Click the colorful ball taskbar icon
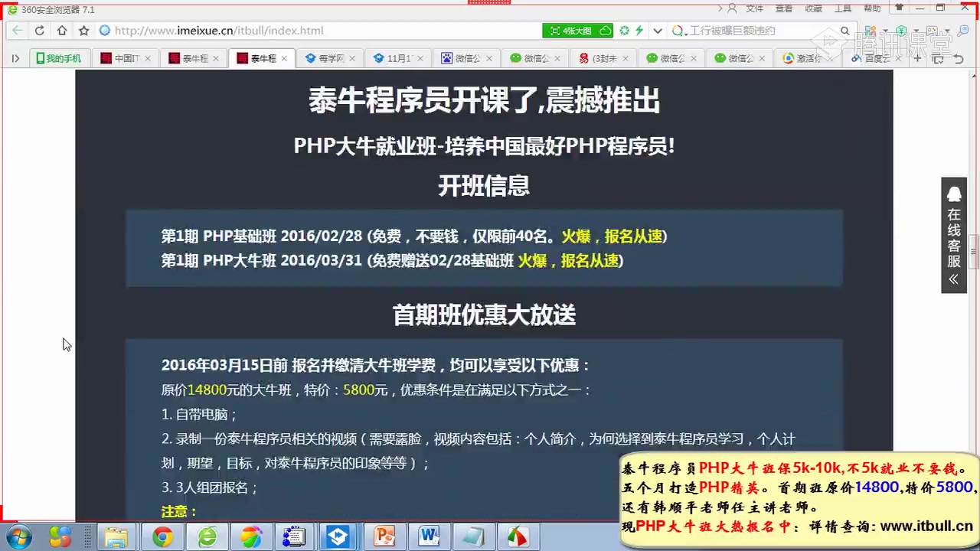 [250, 537]
